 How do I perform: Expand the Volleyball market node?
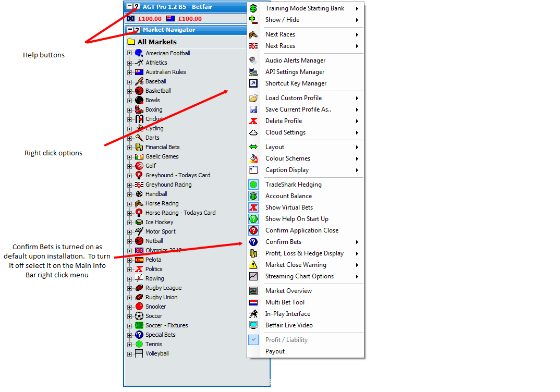(129, 354)
